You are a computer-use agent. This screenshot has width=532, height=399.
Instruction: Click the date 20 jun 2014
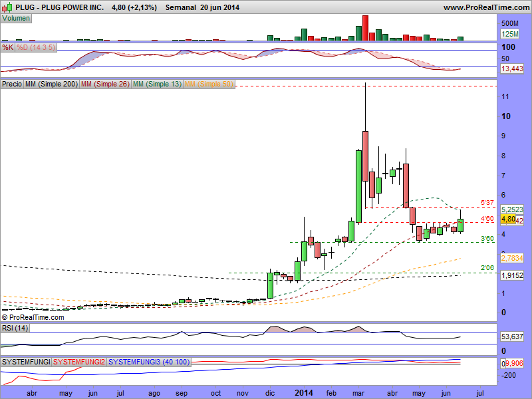(220, 7)
